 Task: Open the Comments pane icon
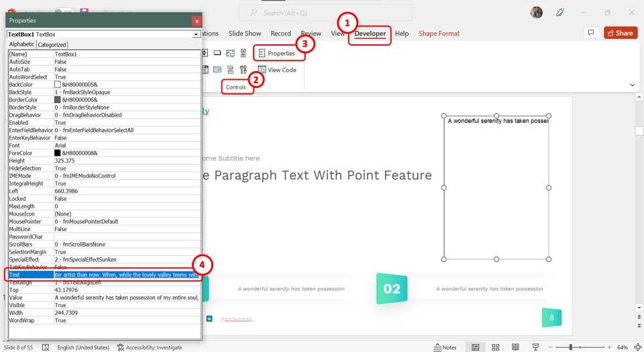coord(591,33)
